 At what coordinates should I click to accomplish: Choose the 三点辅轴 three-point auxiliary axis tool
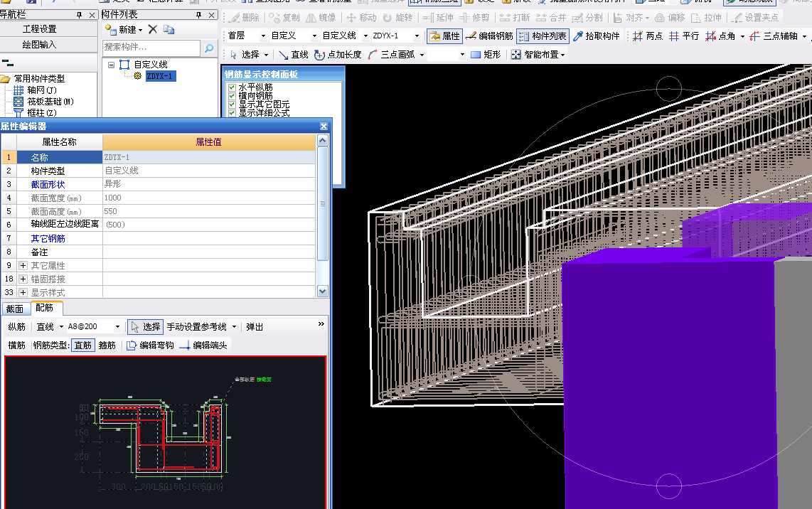click(x=773, y=36)
